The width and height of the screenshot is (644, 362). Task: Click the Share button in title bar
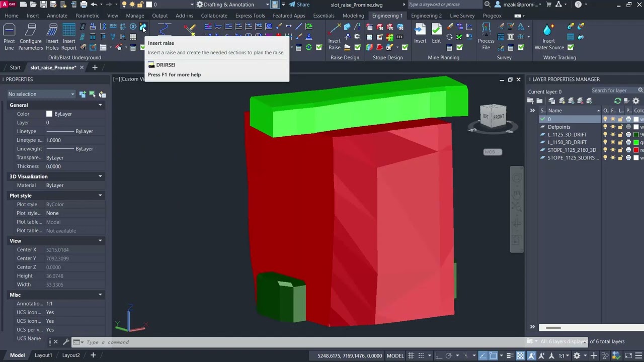click(299, 5)
